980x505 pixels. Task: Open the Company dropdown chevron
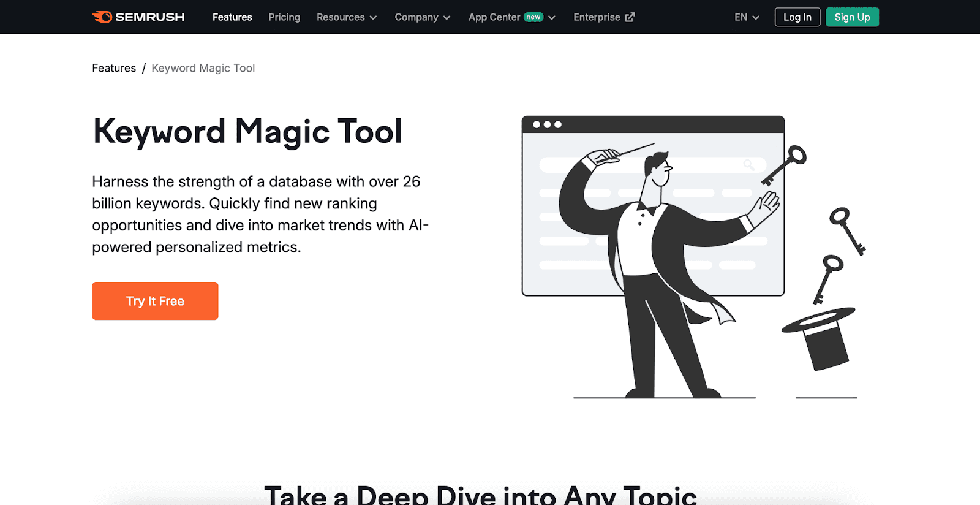(x=447, y=18)
